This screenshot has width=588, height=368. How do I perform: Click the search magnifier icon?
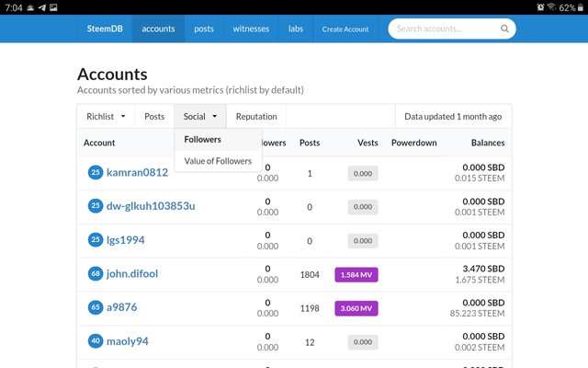[x=504, y=29]
